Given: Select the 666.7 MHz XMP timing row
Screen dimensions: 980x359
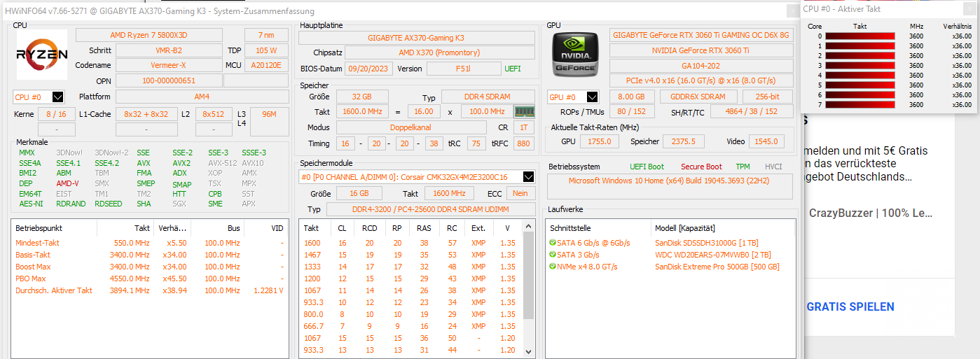Looking at the screenshot, I should [411, 326].
